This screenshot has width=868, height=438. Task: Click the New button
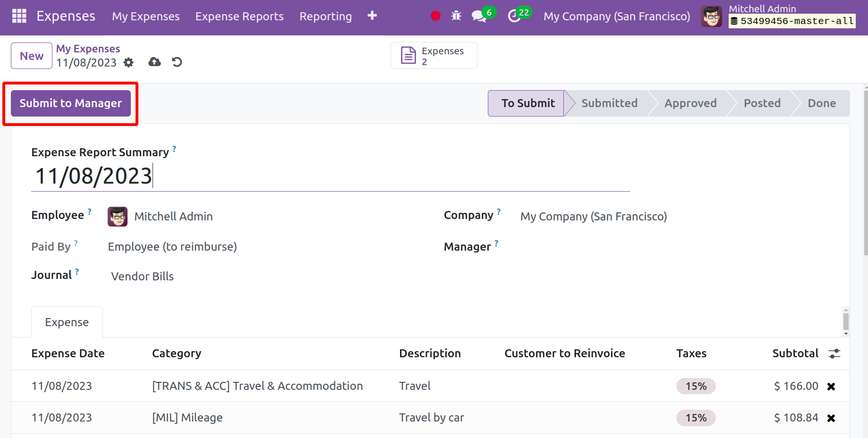pyautogui.click(x=32, y=56)
